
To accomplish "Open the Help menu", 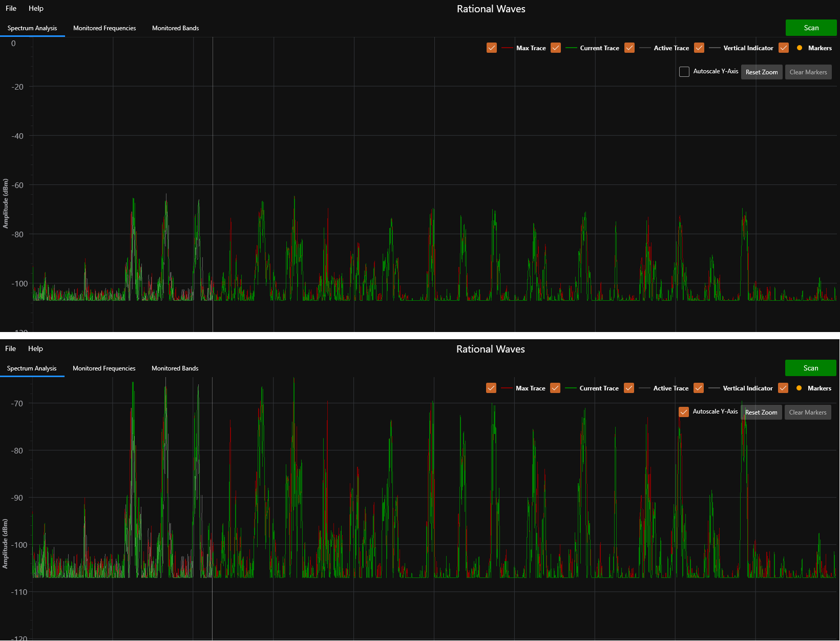I will (36, 8).
